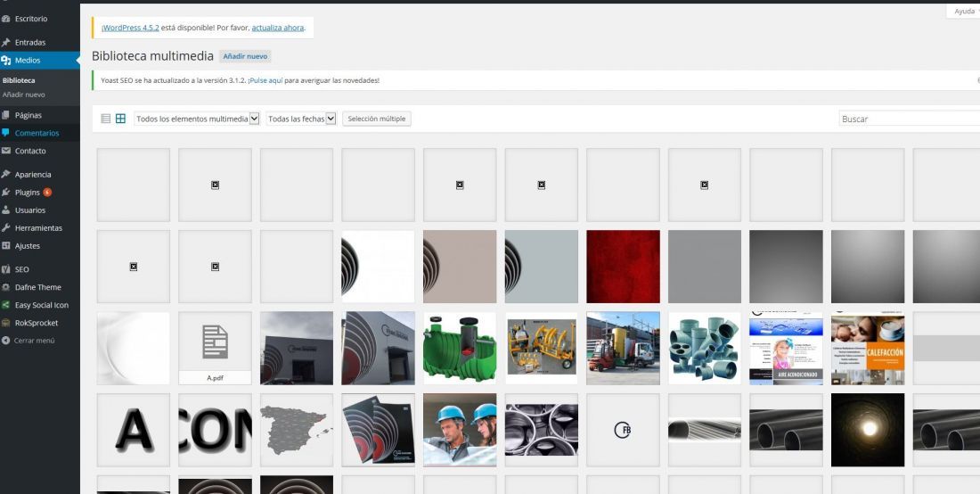Click the Plugins update count badge
Viewport: 980px width, 494px height.
pyautogui.click(x=47, y=193)
